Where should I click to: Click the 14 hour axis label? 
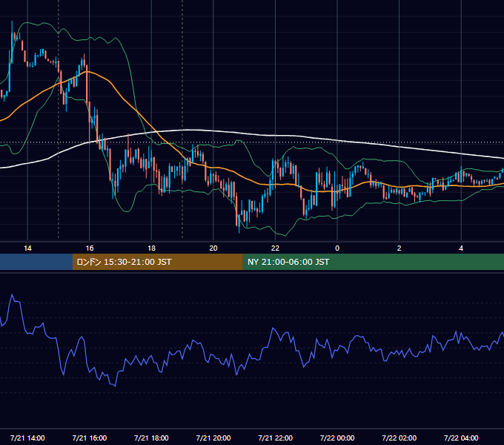27,248
